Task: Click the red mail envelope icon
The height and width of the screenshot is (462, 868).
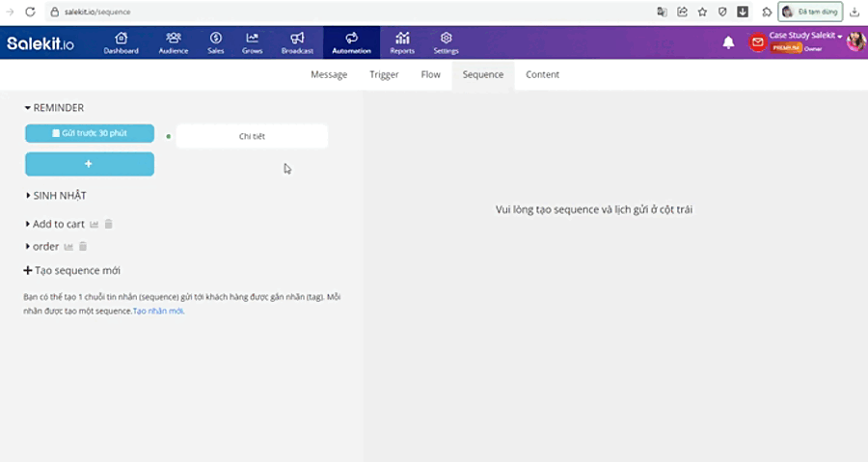Action: [757, 42]
